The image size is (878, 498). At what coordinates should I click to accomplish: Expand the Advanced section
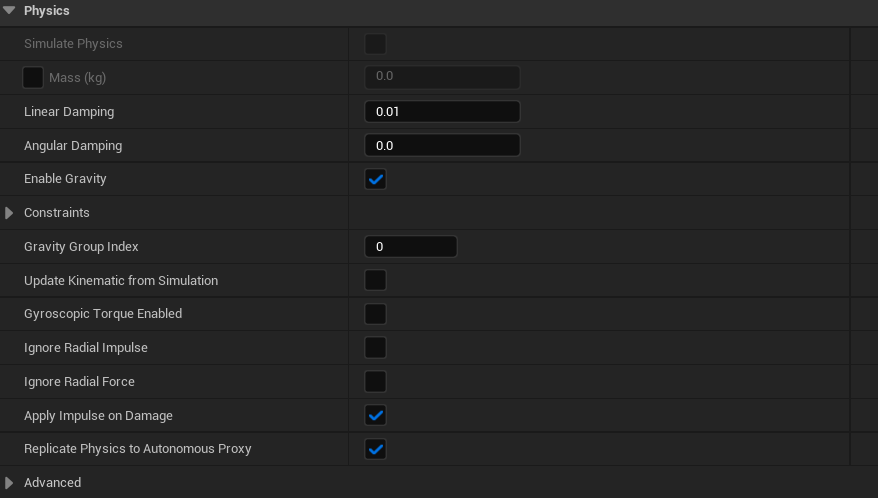pos(10,483)
